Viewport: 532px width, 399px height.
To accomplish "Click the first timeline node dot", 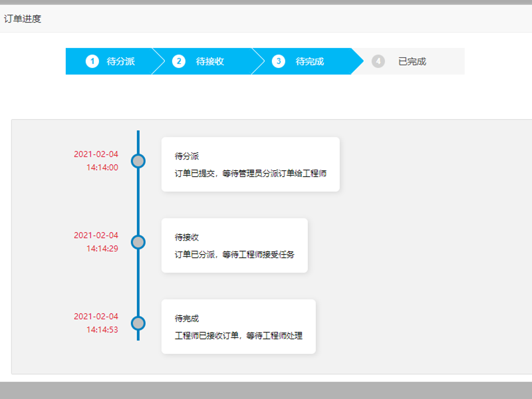I will coord(138,160).
